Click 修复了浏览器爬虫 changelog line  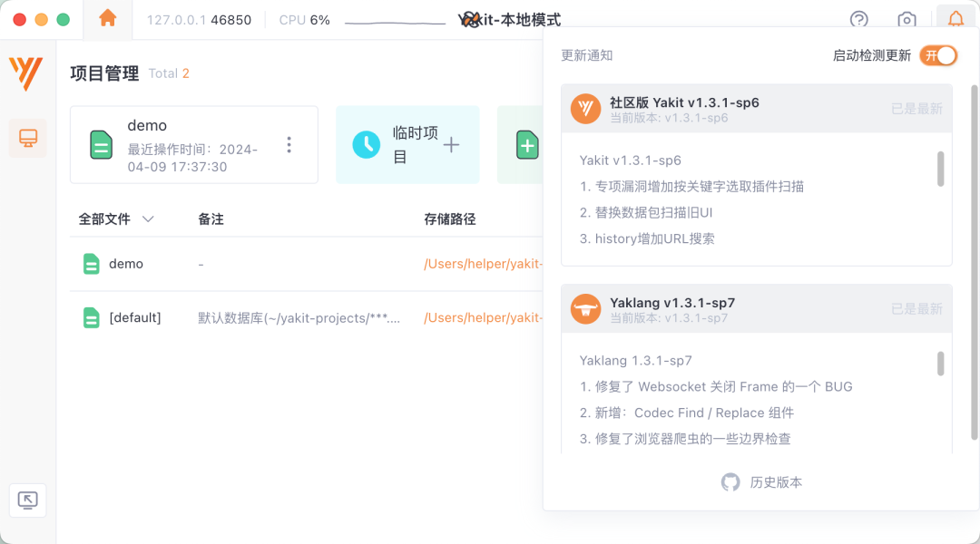click(x=685, y=439)
